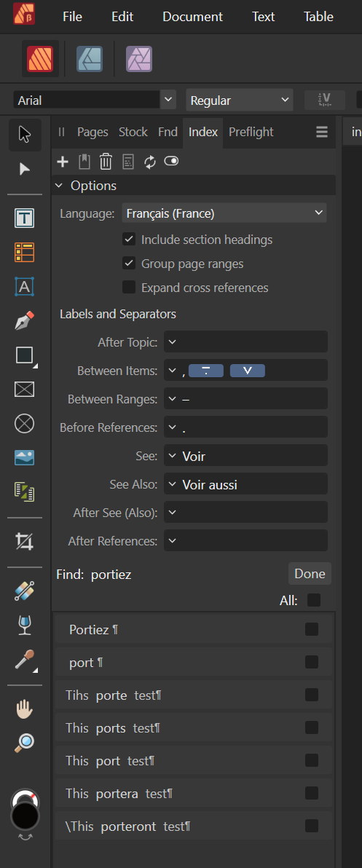Open the font style Regular dropdown

[x=239, y=100]
